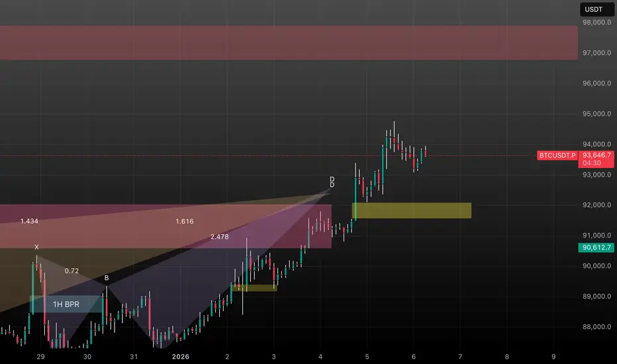
Task: Click date 7 on time axis
Action: click(x=460, y=357)
